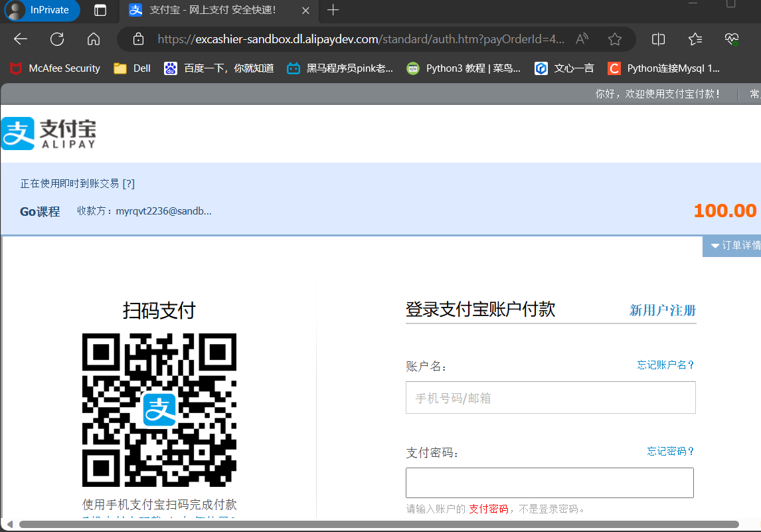The width and height of the screenshot is (761, 532).
Task: Click 登录支付宝账户付款 heading
Action: (x=480, y=310)
